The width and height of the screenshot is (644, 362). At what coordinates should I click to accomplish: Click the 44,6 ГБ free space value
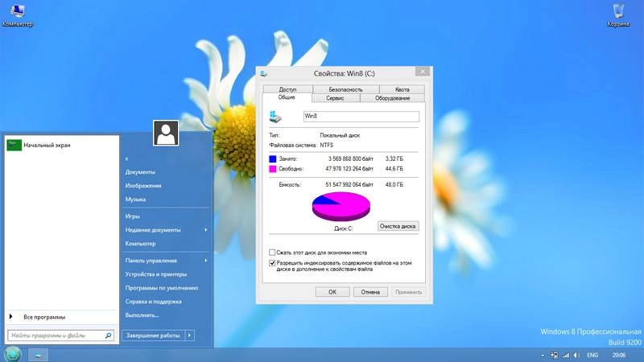[394, 169]
